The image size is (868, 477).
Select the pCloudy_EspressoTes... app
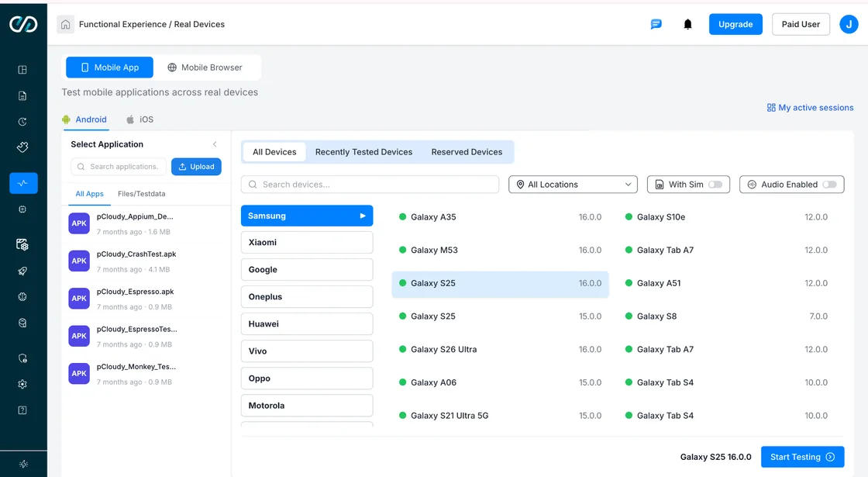(x=146, y=337)
